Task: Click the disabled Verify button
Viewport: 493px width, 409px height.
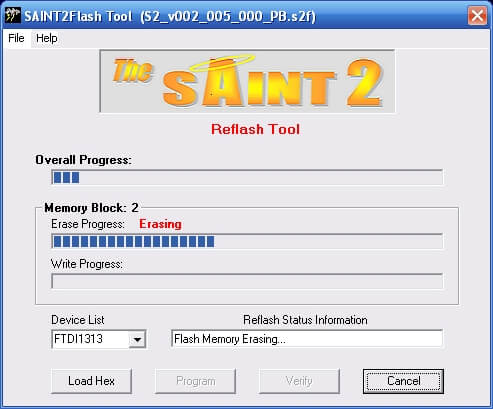Action: [299, 381]
